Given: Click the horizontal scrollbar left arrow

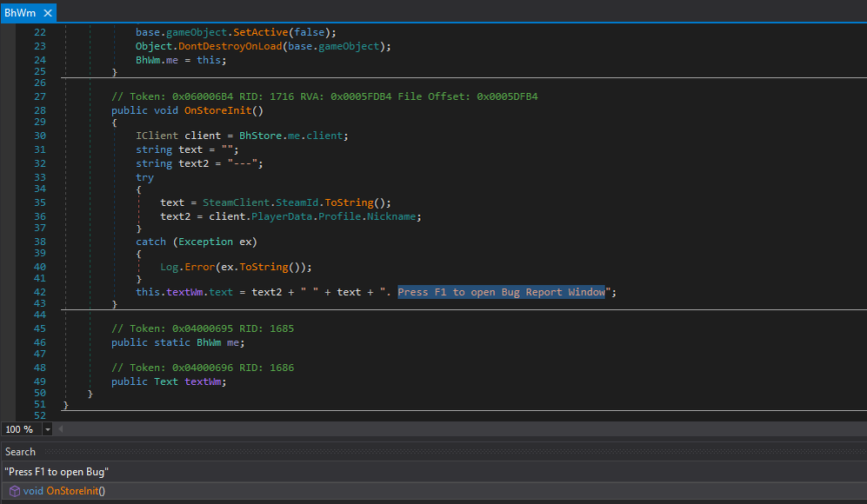Looking at the screenshot, I should pos(60,429).
